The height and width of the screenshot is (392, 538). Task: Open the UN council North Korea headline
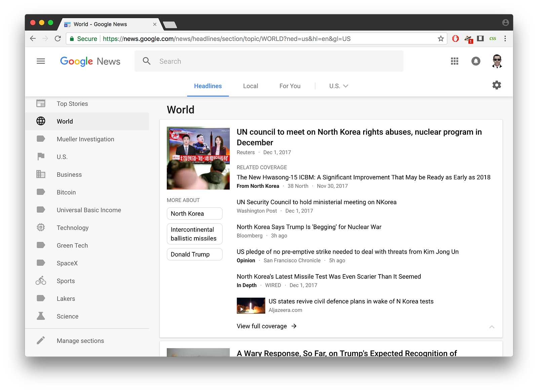(x=359, y=137)
